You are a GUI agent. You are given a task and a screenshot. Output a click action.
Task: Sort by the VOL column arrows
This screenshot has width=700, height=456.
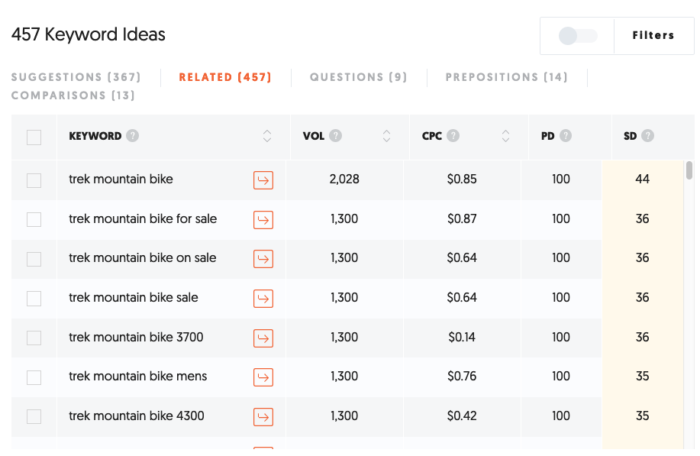click(x=387, y=137)
